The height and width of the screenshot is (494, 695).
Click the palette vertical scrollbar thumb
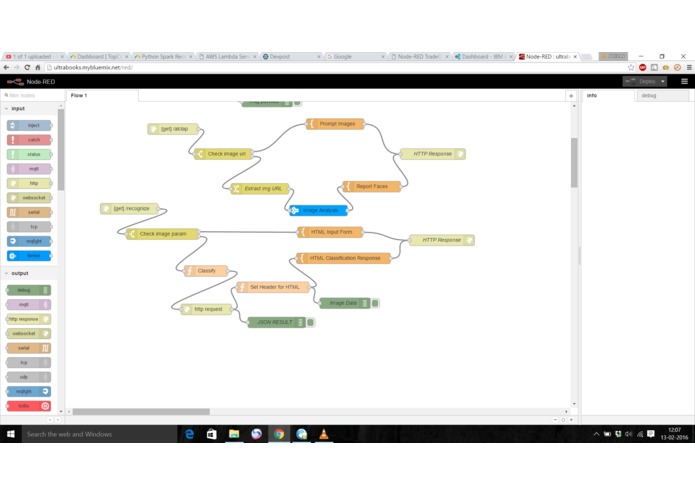pos(61,149)
